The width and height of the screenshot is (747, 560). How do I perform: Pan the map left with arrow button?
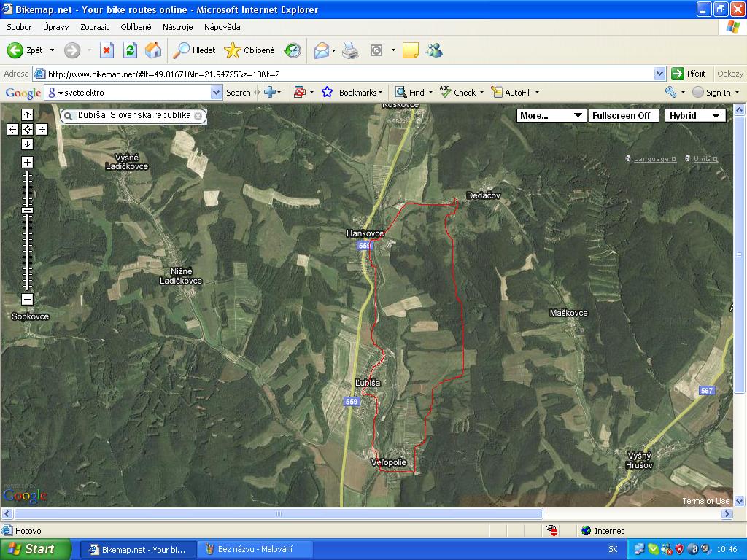click(12, 129)
